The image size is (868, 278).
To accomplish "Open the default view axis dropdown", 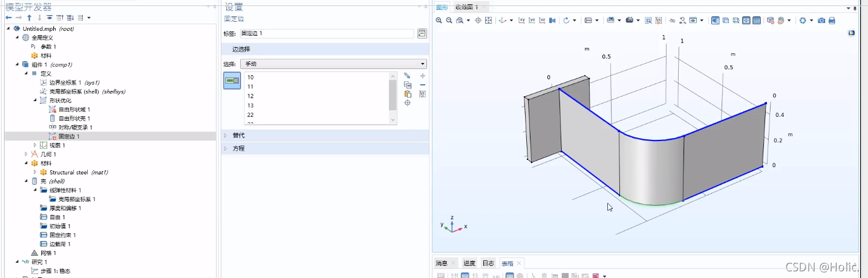I will point(511,20).
